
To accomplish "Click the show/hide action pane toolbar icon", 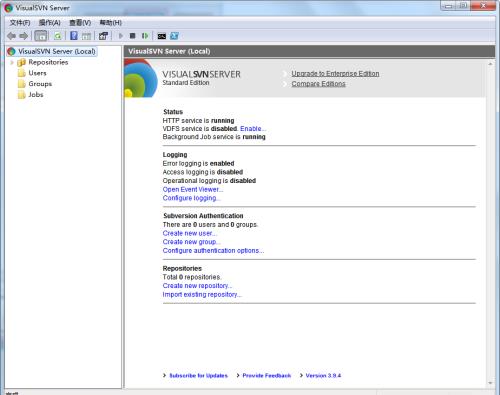I will click(x=86, y=36).
